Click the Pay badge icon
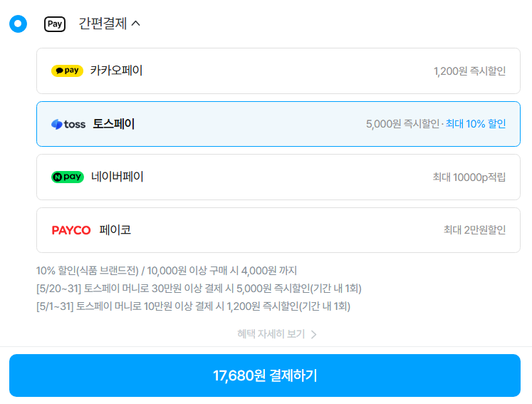The width and height of the screenshot is (532, 404). 55,24
